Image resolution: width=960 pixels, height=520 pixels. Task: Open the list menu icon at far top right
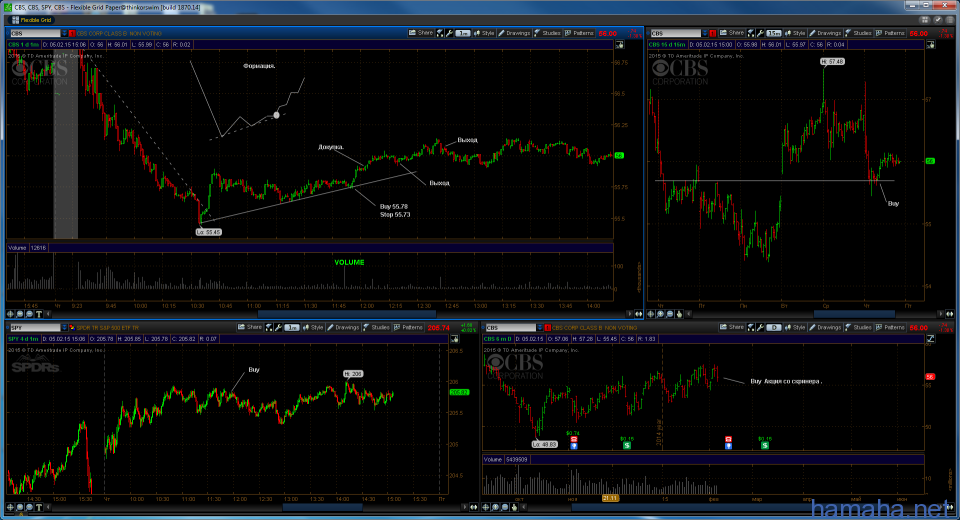(x=949, y=20)
